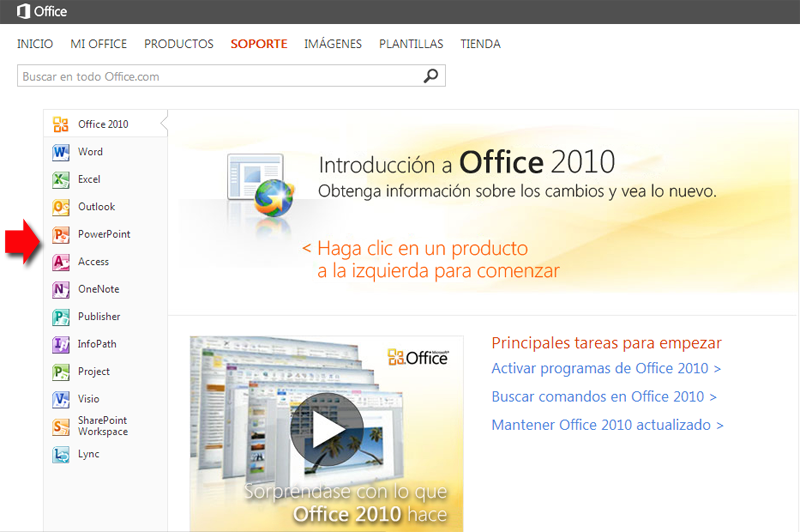Click the Outlook icon
800x532 pixels.
61,207
